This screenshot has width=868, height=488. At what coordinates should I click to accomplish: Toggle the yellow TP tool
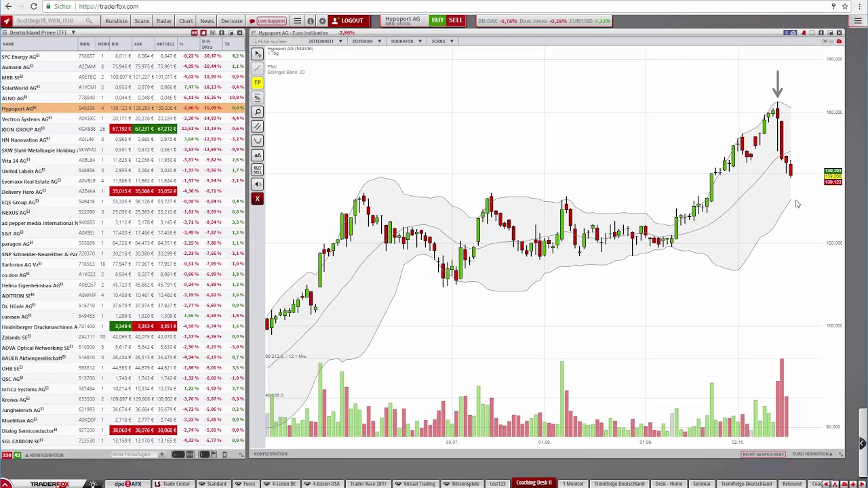[x=257, y=83]
